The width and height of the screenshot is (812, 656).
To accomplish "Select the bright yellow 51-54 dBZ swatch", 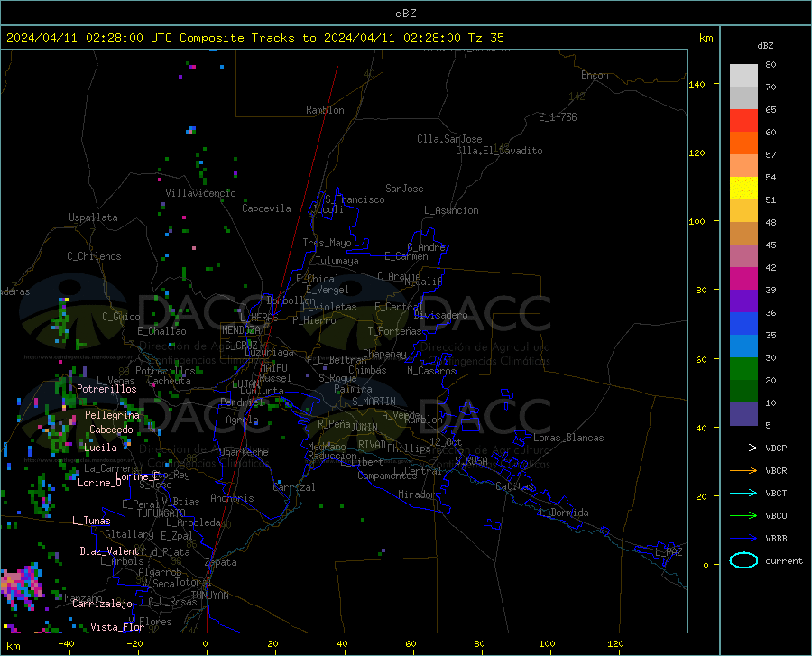I will click(x=743, y=189).
